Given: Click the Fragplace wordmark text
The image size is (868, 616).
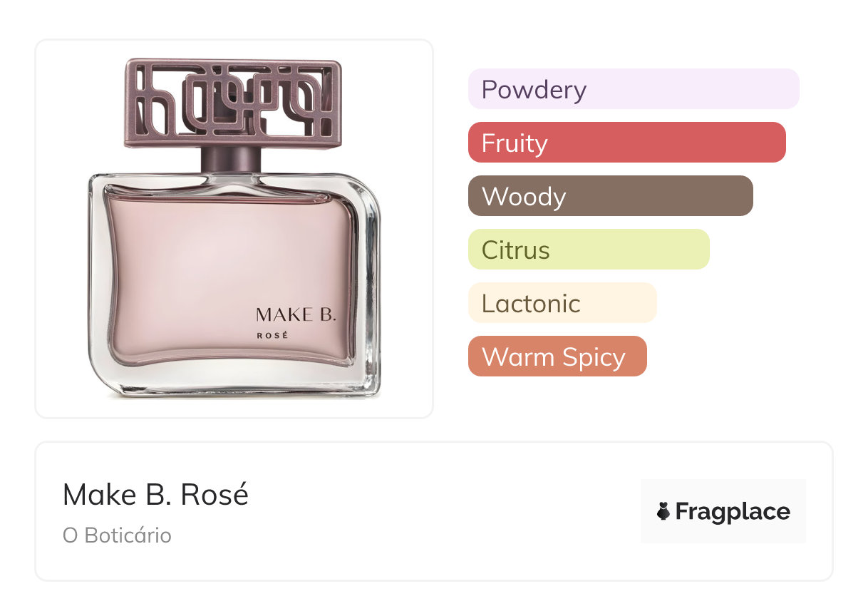Looking at the screenshot, I should (x=732, y=511).
